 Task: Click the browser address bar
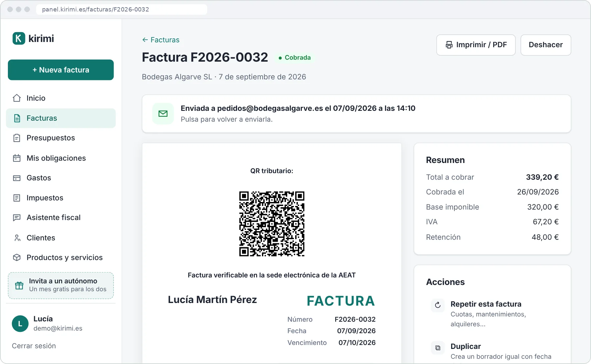click(121, 10)
